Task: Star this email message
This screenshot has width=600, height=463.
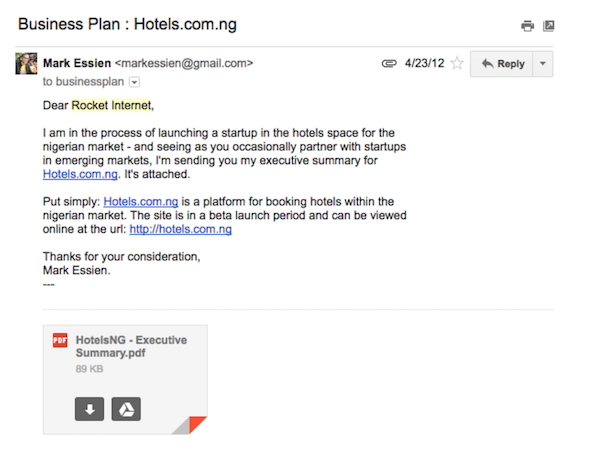Action: 457,64
